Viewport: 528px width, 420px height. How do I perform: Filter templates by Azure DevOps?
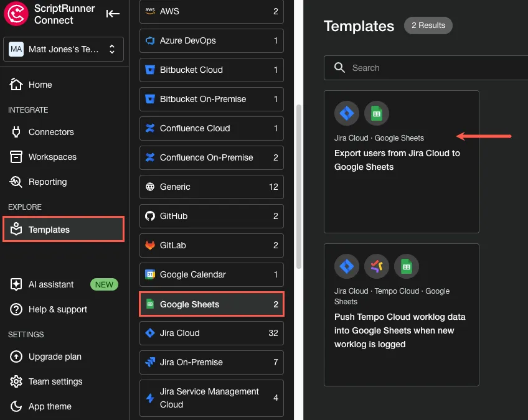point(212,40)
